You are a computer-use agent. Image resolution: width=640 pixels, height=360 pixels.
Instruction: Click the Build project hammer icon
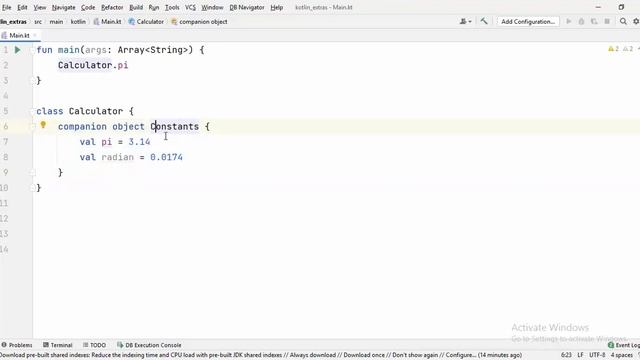484,21
